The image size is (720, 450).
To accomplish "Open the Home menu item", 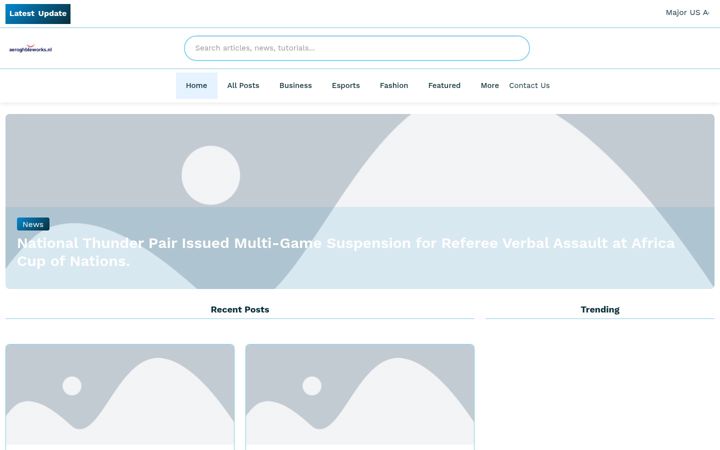I will [x=197, y=85].
